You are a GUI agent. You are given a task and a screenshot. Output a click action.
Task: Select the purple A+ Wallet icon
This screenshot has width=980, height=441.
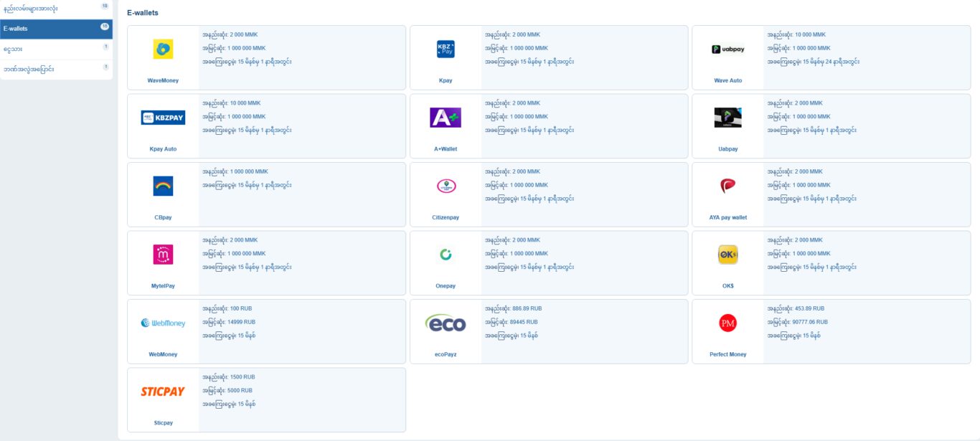pyautogui.click(x=446, y=118)
